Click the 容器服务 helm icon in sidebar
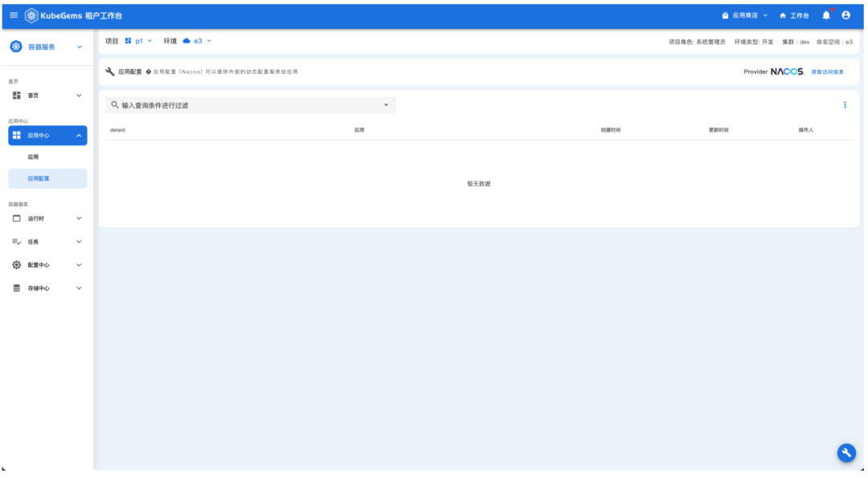This screenshot has height=481, width=868. pos(16,47)
